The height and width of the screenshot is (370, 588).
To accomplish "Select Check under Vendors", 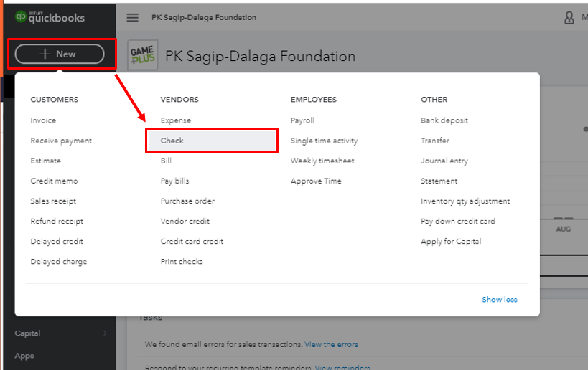I will [x=172, y=141].
